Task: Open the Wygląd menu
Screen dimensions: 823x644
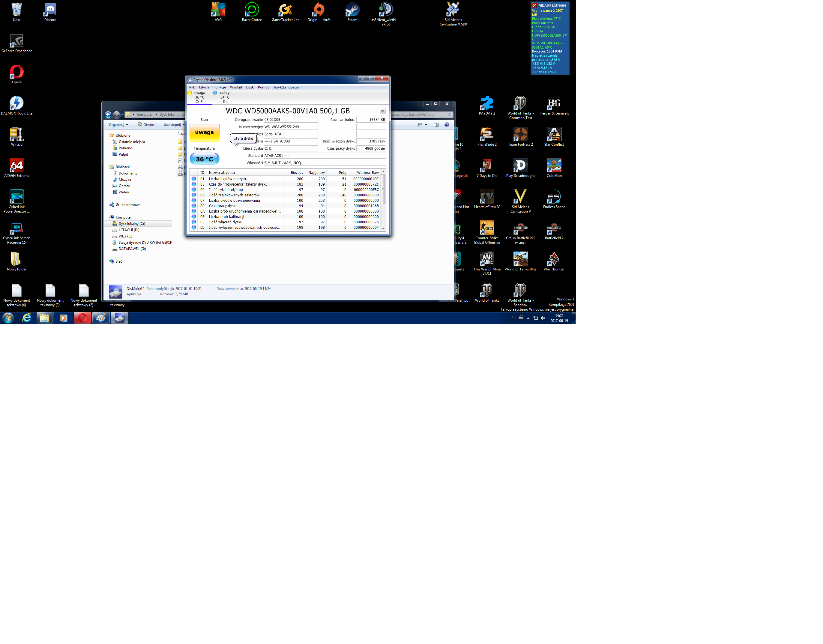Action: (236, 87)
